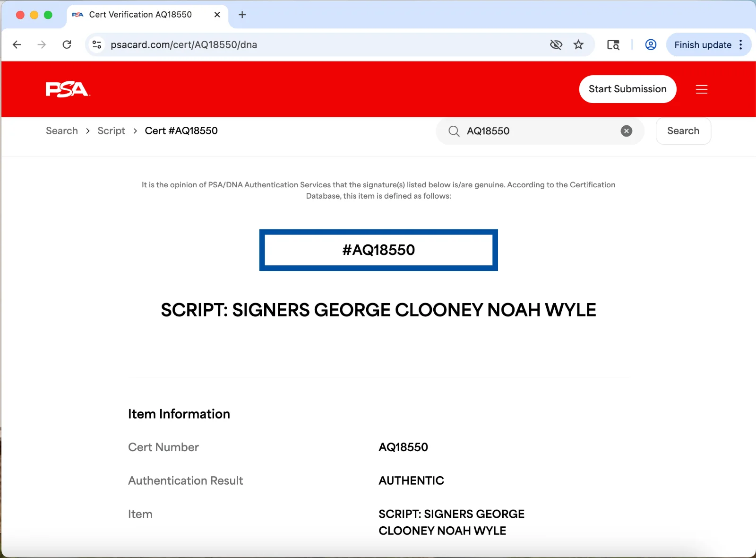Screen dimensions: 756x558
Task: Open the hamburger menu in the PSA header
Action: coord(701,89)
